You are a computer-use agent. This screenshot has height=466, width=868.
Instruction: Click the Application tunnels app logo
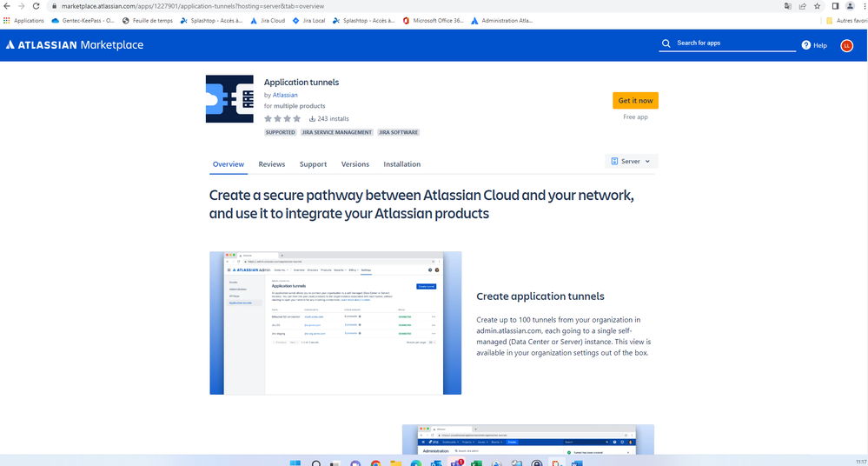coord(229,98)
